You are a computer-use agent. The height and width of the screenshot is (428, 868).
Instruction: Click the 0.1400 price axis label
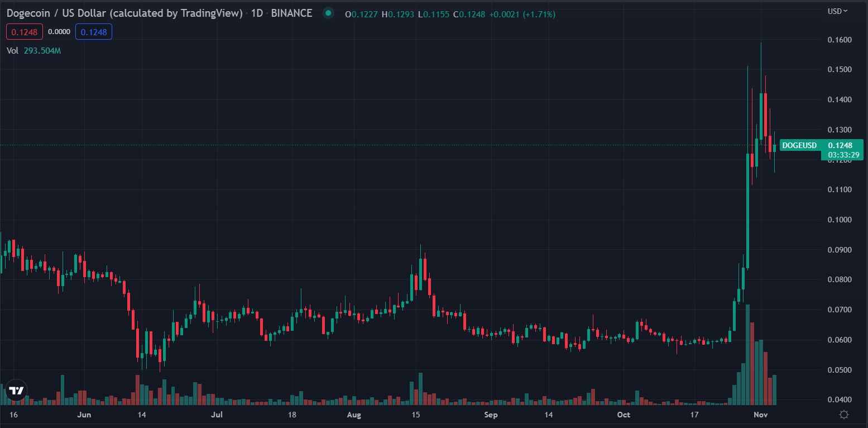click(x=840, y=100)
